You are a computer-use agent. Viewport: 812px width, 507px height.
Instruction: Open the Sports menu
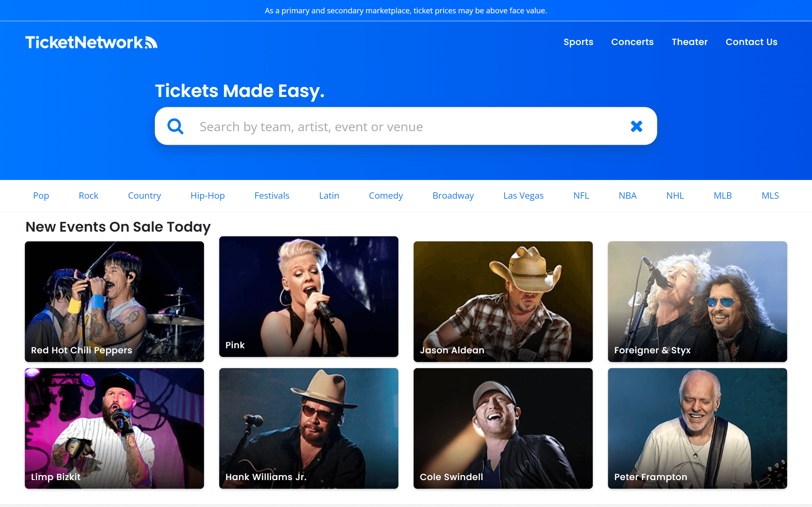point(578,42)
